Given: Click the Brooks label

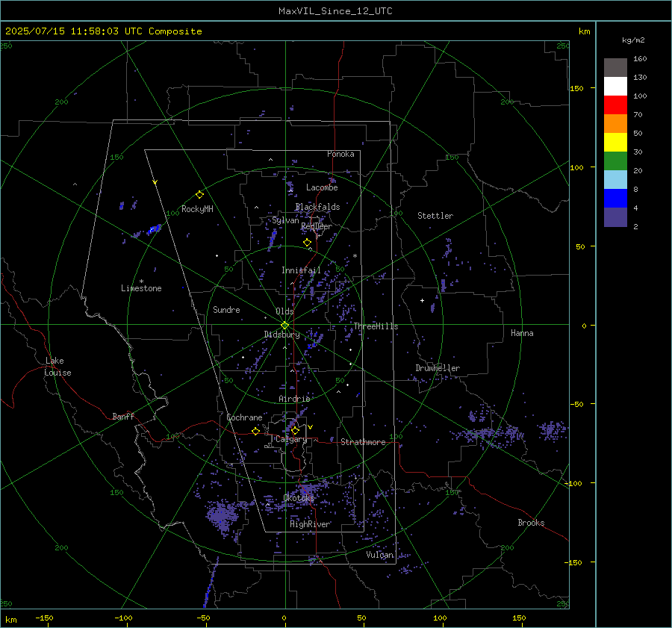Looking at the screenshot, I should (x=531, y=523).
